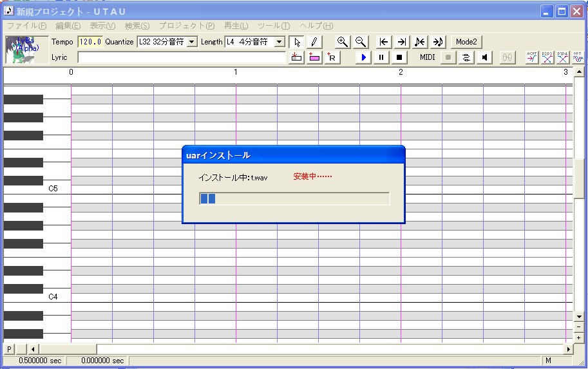The width and height of the screenshot is (588, 369).
Task: Click the note-with-left-arrow icon
Action: (x=420, y=42)
